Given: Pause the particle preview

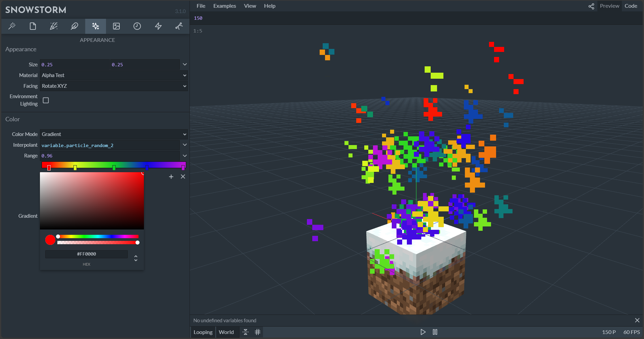Looking at the screenshot, I should point(435,332).
